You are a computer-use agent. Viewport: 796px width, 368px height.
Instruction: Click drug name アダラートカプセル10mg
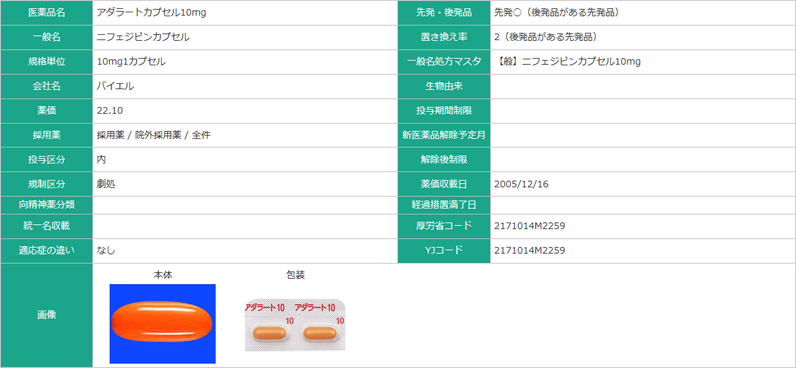[x=152, y=13]
